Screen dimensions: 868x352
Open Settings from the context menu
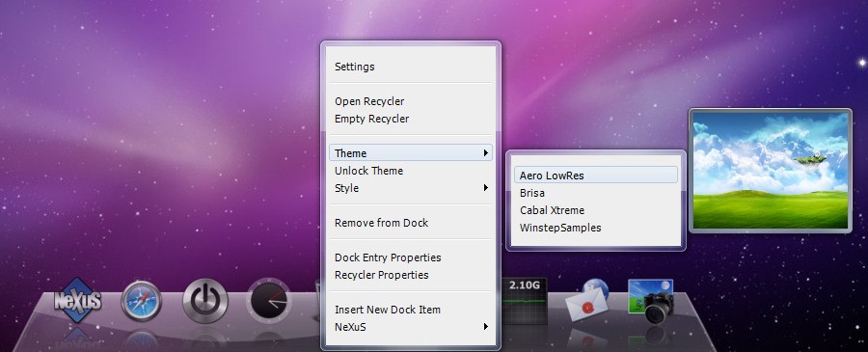pos(410,67)
